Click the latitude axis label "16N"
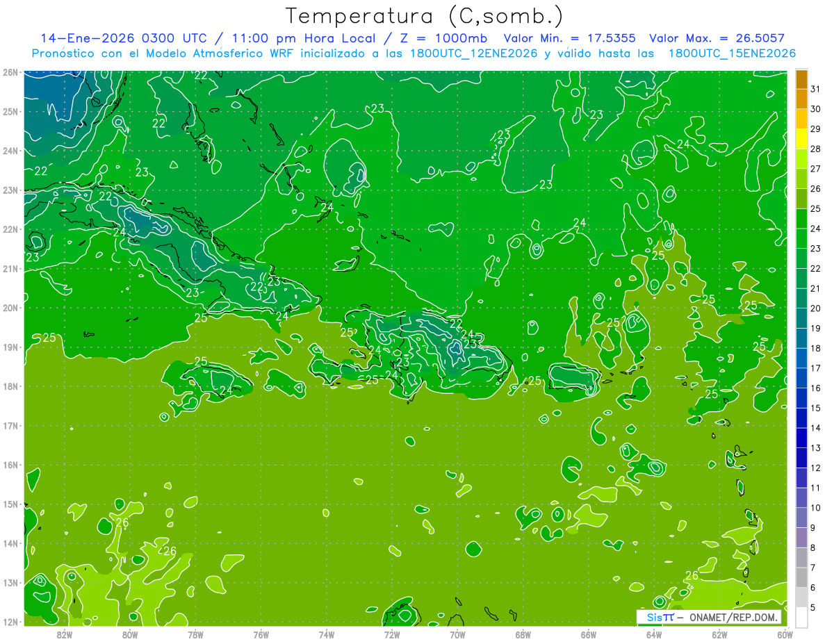 pos(10,465)
